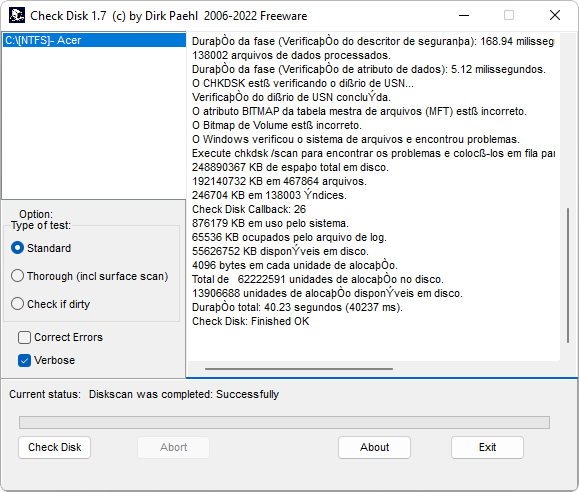Click the 'Check Disk Callback: 26' log line

point(249,209)
